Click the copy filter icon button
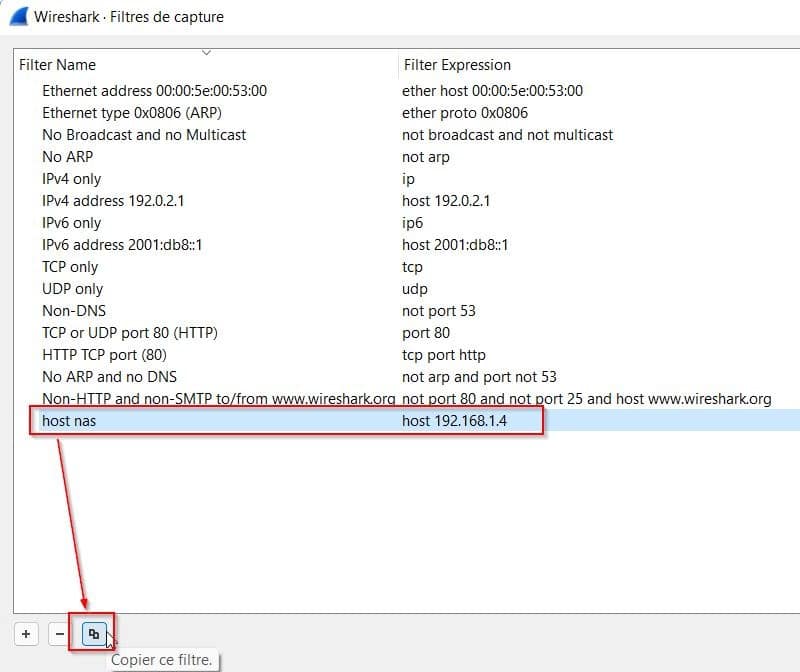Viewport: 800px width, 672px height. point(94,634)
